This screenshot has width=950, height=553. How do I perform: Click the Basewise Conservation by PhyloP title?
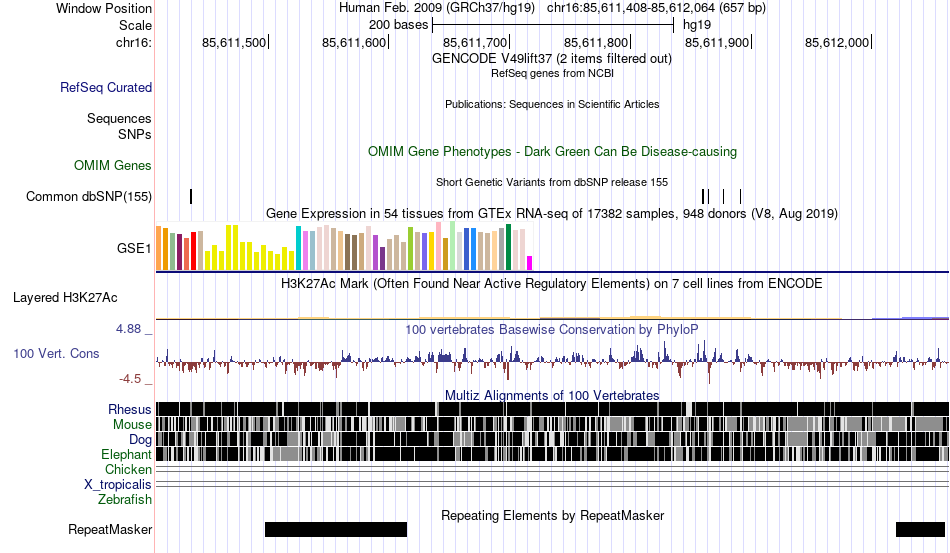point(551,329)
